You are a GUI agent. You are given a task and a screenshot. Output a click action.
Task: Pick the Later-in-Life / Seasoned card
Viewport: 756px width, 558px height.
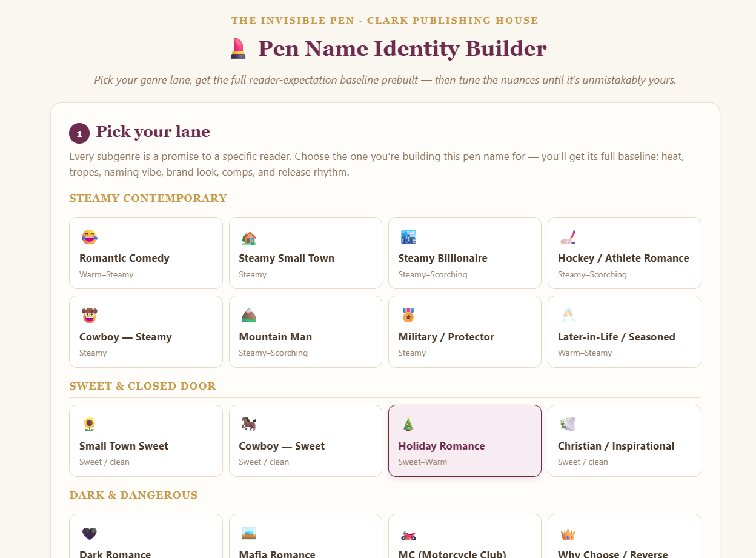coord(625,331)
